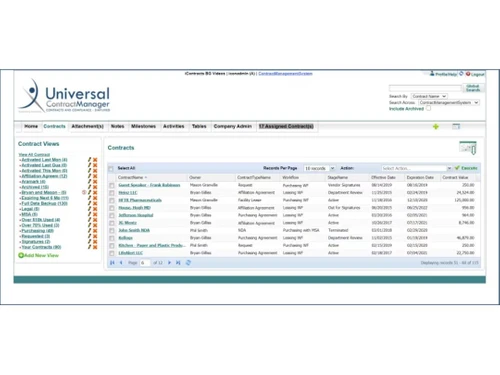Image resolution: width=500 pixels, height=375 pixels.
Task: Click the Execute button
Action: (x=466, y=168)
